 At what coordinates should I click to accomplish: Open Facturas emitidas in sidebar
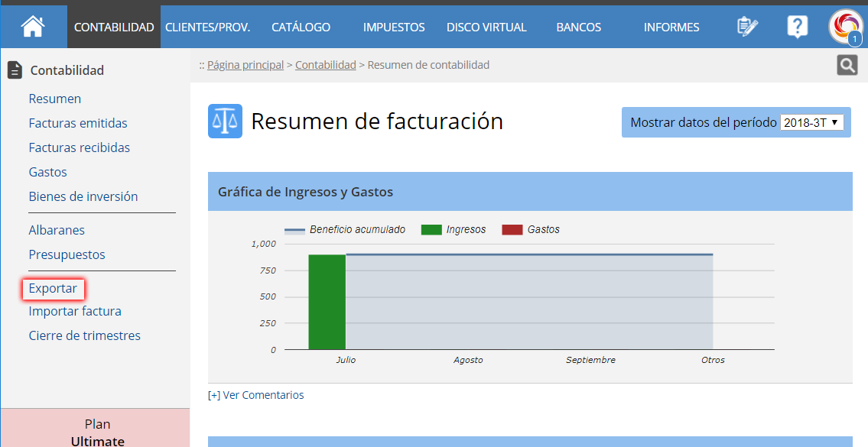coord(78,123)
